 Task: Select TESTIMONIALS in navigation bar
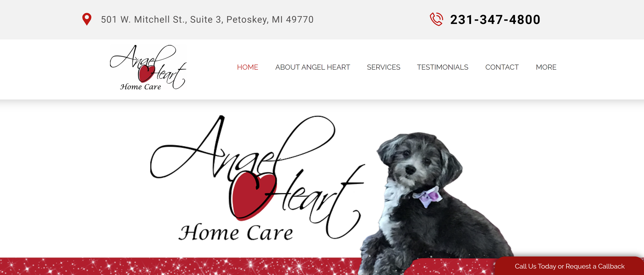click(443, 67)
